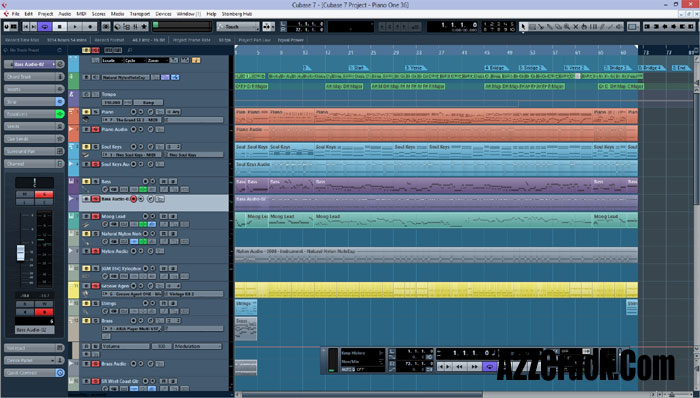Screen dimensions: 700x398
Task: Open the MIDI menu
Action: [x=81, y=14]
